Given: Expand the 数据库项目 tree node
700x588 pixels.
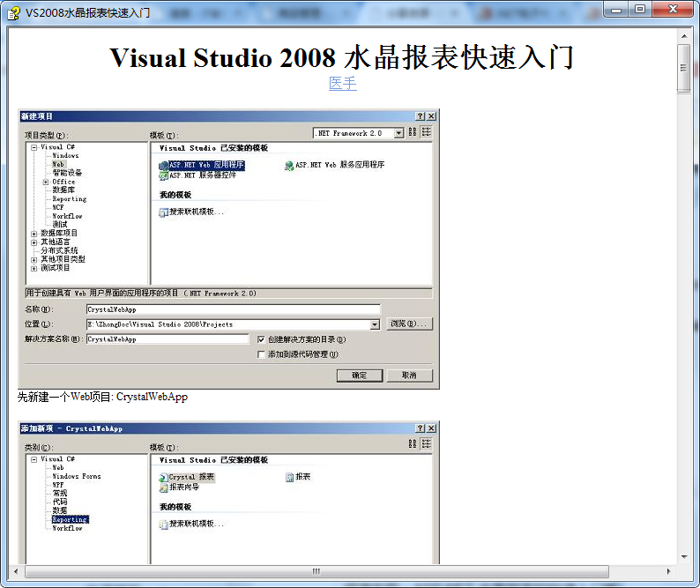Looking at the screenshot, I should click(x=34, y=234).
